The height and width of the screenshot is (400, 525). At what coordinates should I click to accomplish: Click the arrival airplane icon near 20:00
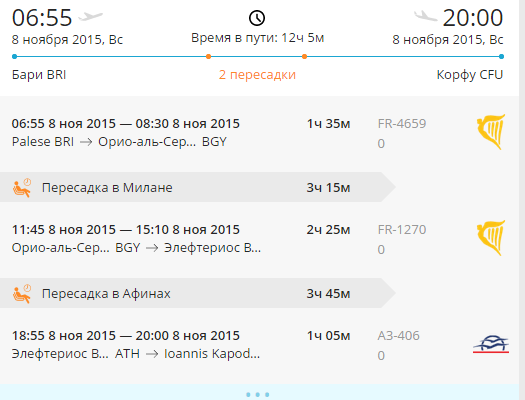pyautogui.click(x=426, y=16)
